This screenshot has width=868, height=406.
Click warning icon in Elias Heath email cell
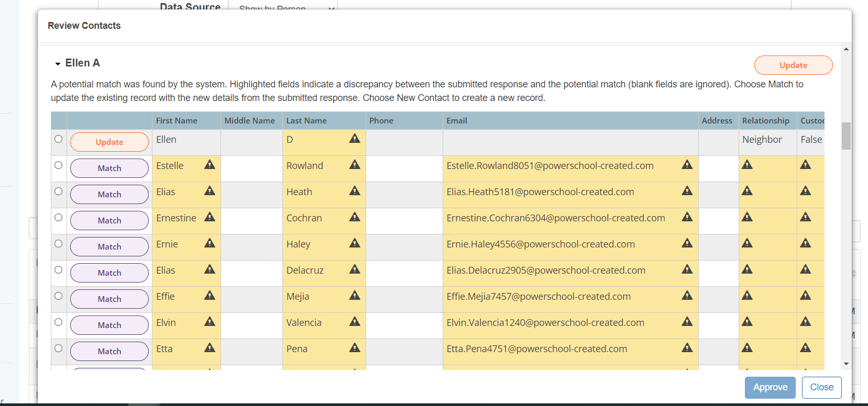[687, 191]
